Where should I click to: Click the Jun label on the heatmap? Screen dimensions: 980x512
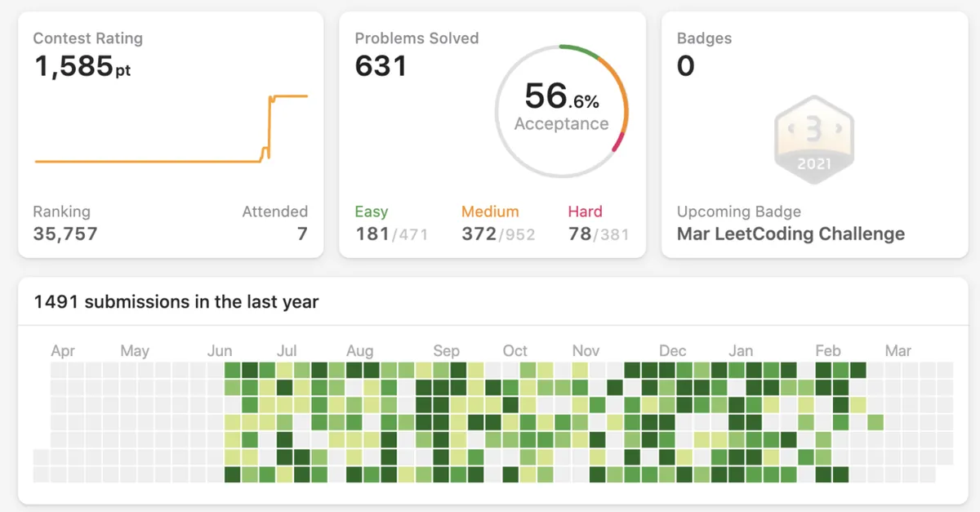point(220,350)
